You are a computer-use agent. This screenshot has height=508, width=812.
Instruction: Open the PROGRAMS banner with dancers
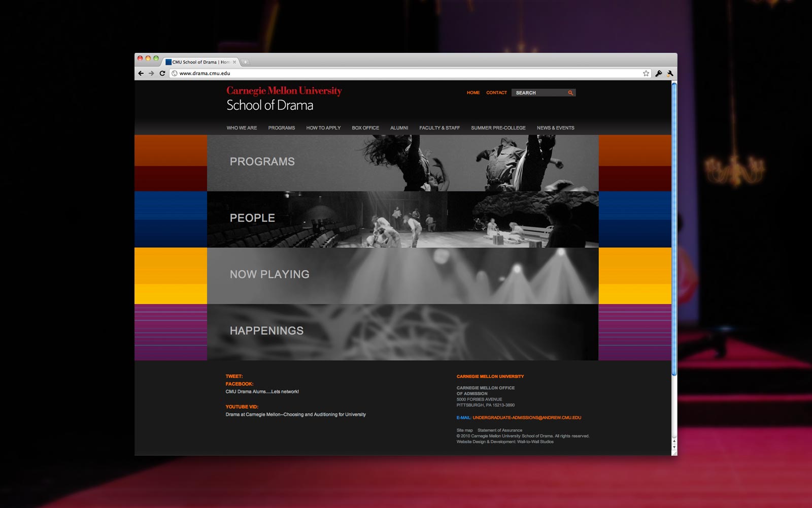pyautogui.click(x=402, y=163)
